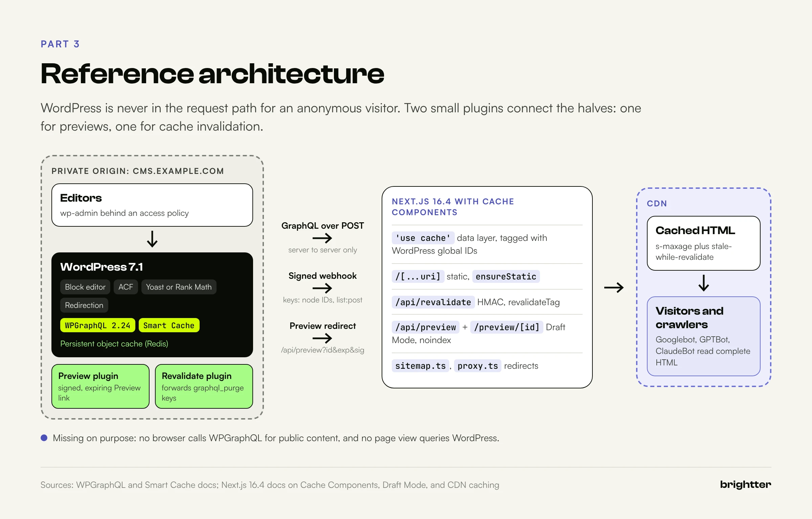Click the sitemap.ts code label
This screenshot has width=812, height=519.
click(x=421, y=366)
